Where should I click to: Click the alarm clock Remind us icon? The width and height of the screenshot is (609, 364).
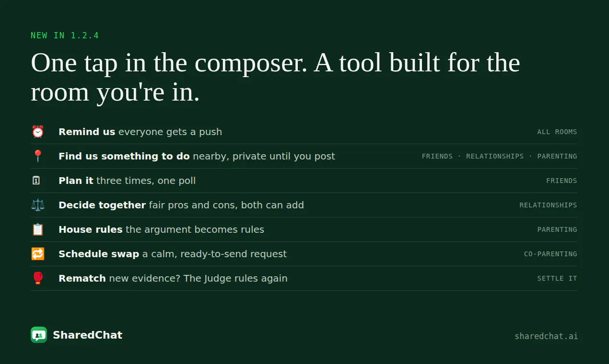tap(37, 132)
